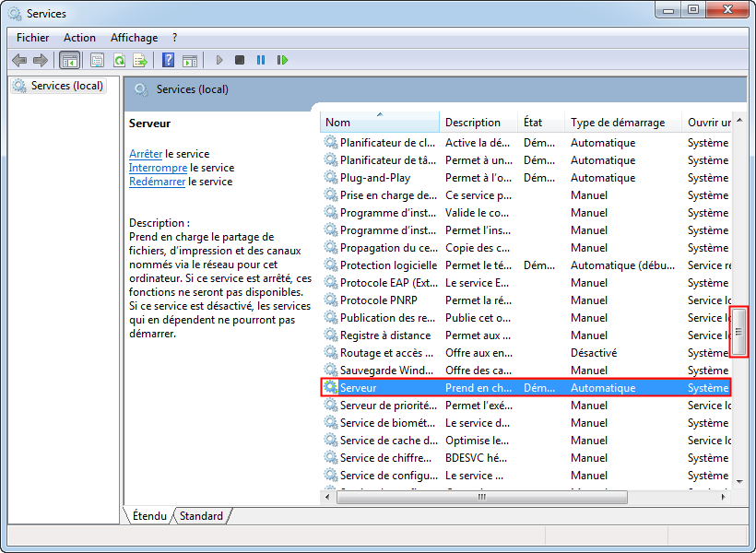This screenshot has height=553, width=756.
Task: Click the green Refresh toolbar icon
Action: tap(119, 60)
